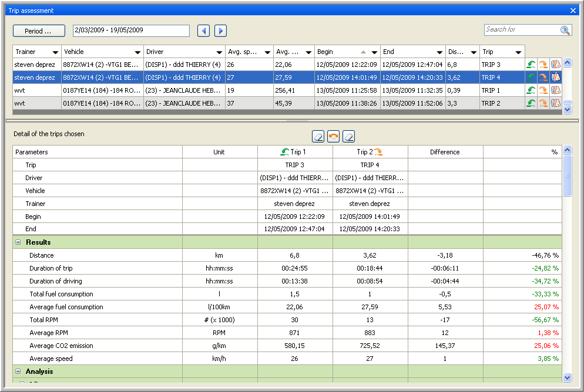
Task: Open the Trip column filter dropdown
Action: [518, 52]
